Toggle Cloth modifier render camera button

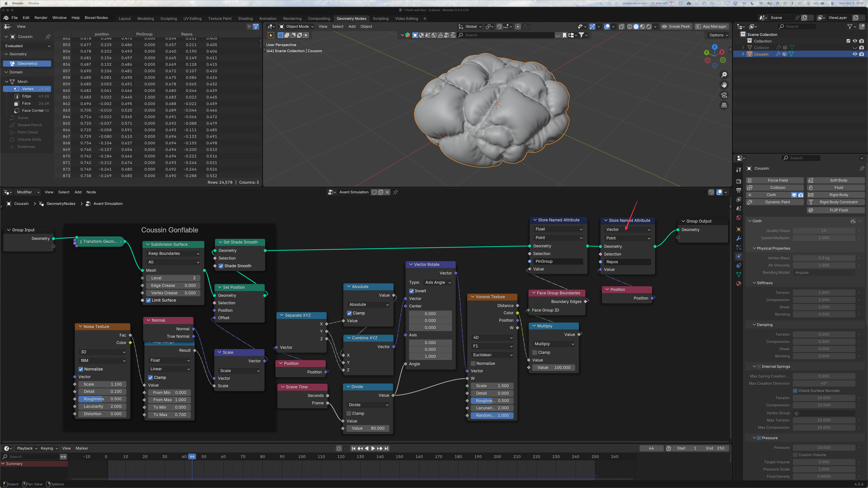point(801,195)
